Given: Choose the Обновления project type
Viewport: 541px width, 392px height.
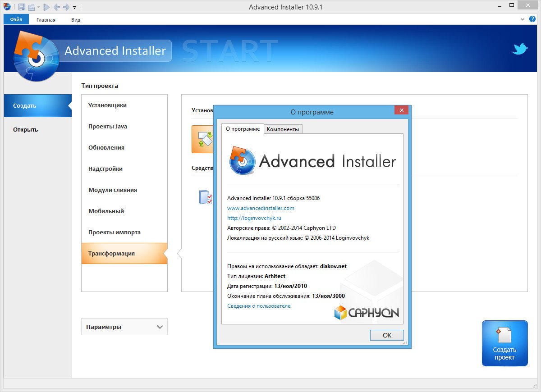Looking at the screenshot, I should point(124,148).
